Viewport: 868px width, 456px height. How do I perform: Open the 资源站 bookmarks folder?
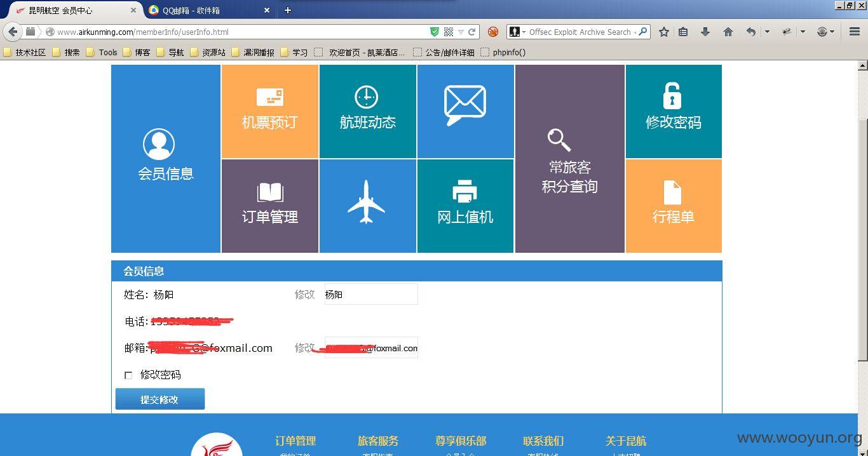tap(208, 52)
